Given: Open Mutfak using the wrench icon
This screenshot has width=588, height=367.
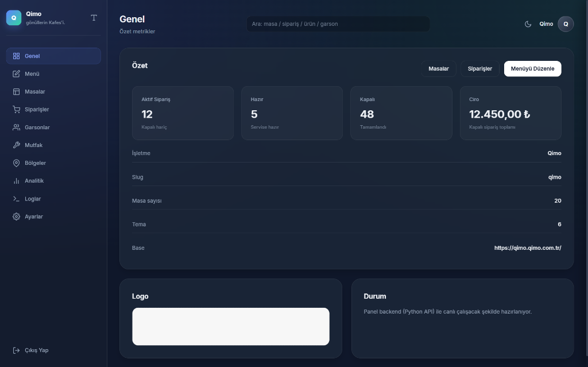Looking at the screenshot, I should 16,145.
